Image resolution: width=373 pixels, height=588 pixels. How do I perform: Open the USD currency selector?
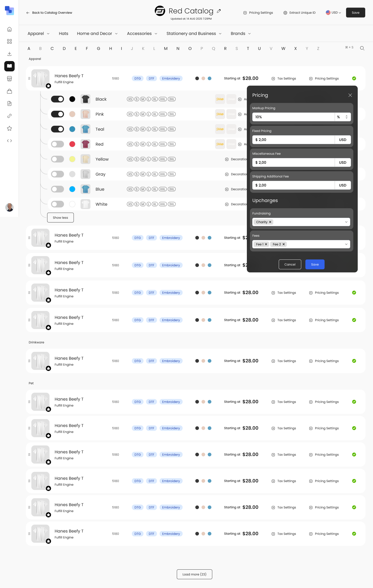click(333, 12)
